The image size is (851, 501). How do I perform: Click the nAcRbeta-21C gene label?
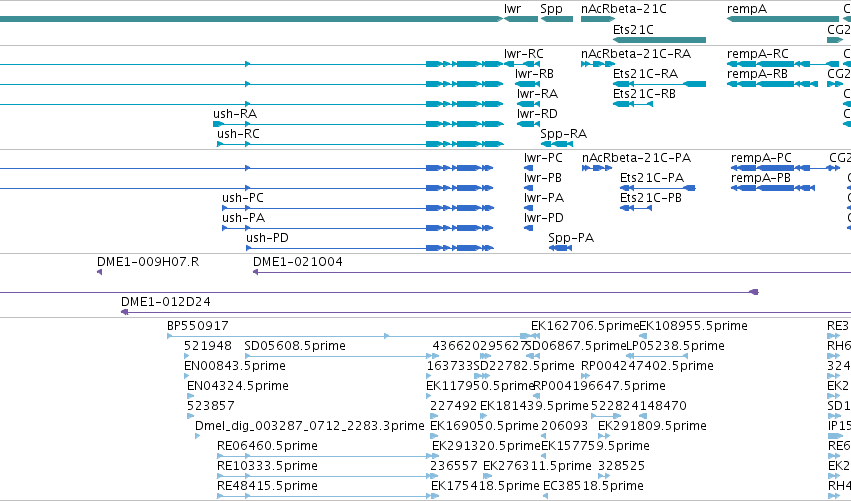[x=624, y=9]
